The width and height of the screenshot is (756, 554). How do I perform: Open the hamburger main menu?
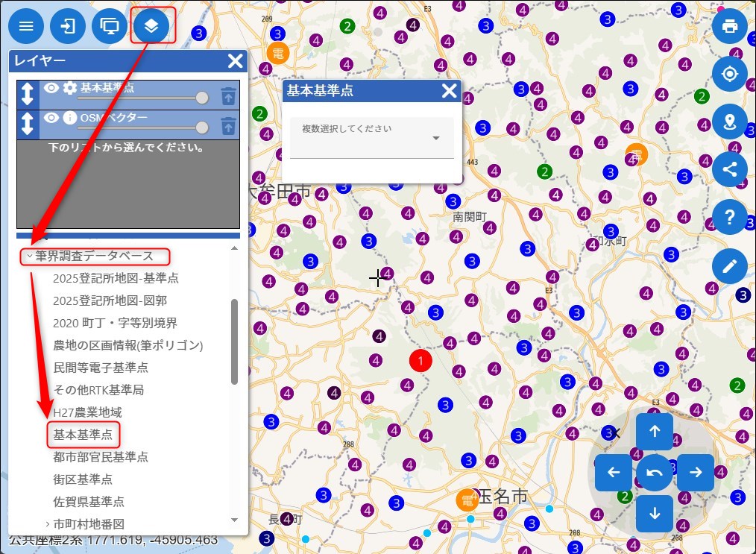tap(26, 27)
